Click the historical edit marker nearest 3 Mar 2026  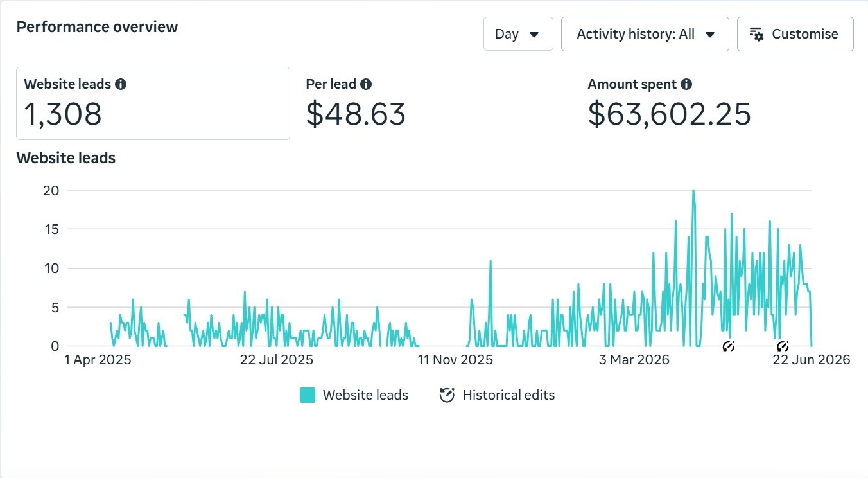(x=728, y=347)
